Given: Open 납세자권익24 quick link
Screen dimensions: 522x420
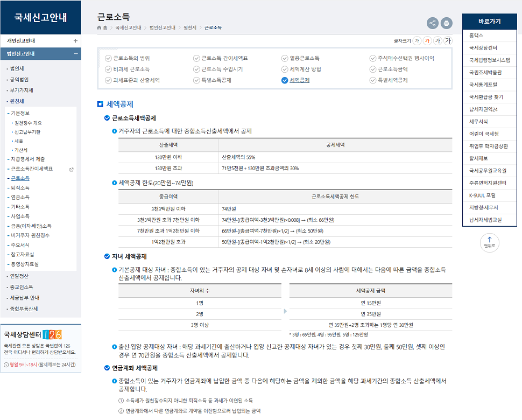Looking at the screenshot, I should click(x=483, y=109).
